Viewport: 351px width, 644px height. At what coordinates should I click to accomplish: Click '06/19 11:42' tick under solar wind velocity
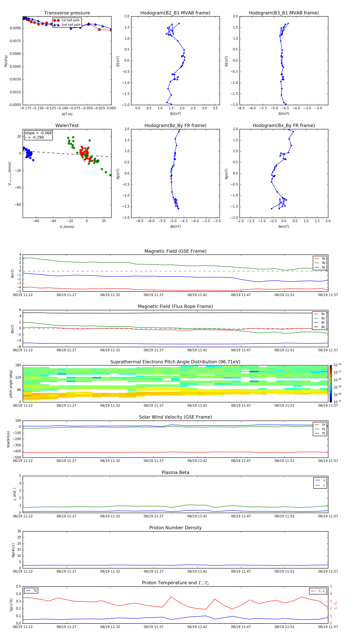(x=197, y=461)
